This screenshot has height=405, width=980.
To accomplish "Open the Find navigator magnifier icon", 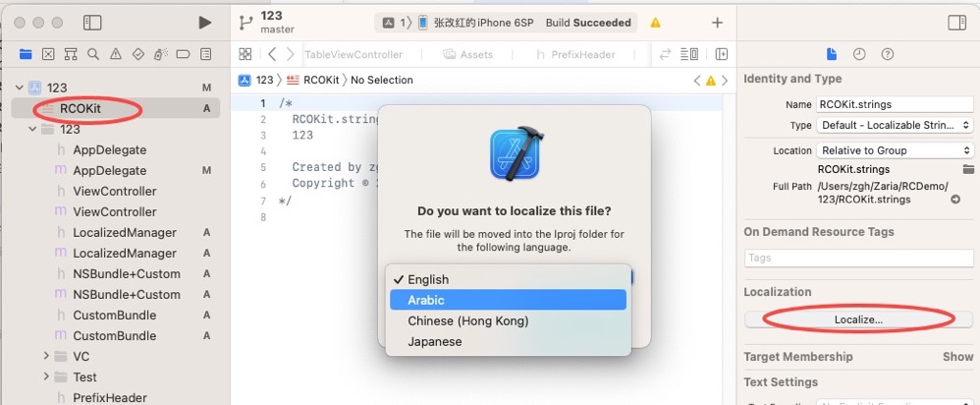I will click(x=93, y=54).
